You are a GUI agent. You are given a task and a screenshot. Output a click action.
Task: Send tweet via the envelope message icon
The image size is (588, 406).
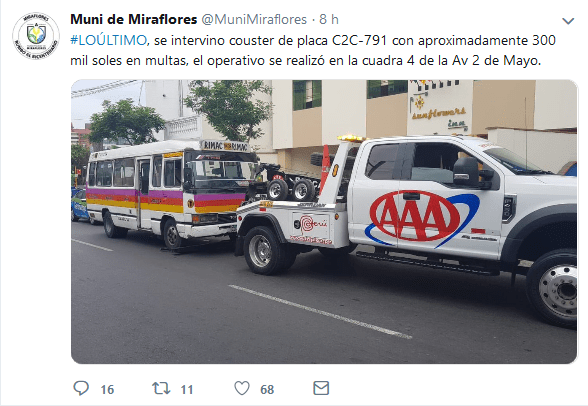(x=321, y=388)
